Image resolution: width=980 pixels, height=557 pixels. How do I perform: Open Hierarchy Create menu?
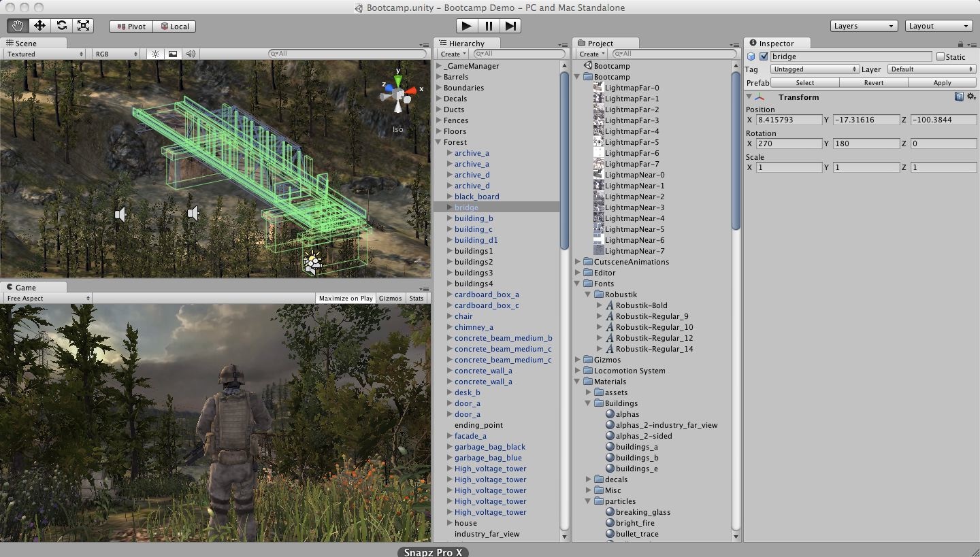[x=453, y=54]
